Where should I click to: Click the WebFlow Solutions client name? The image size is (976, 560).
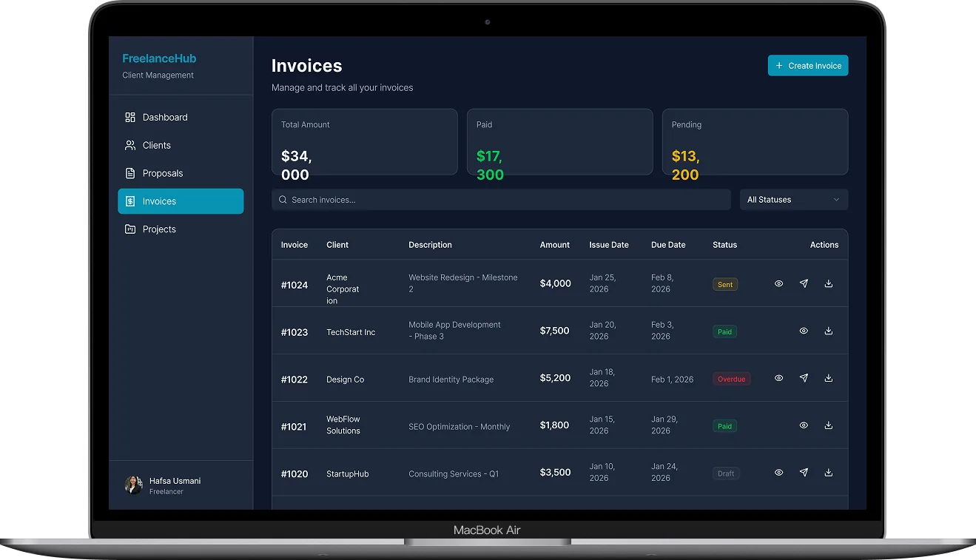click(x=343, y=425)
